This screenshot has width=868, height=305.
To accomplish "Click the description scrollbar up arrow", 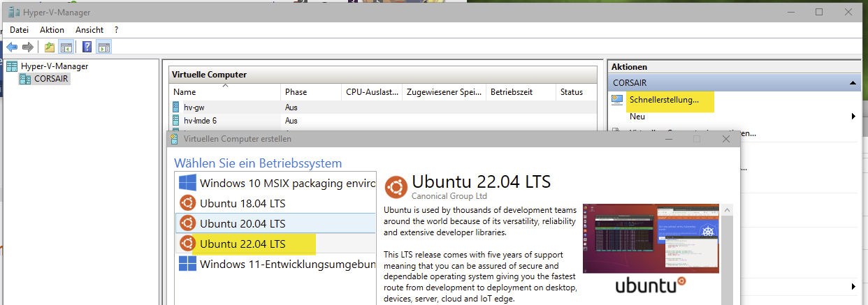I will [727, 209].
